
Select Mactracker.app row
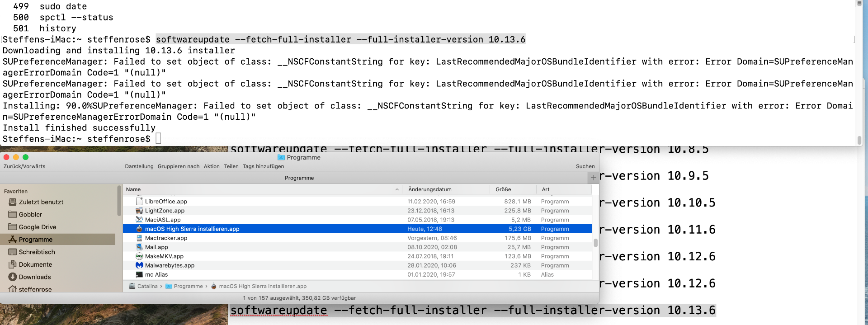(357, 238)
